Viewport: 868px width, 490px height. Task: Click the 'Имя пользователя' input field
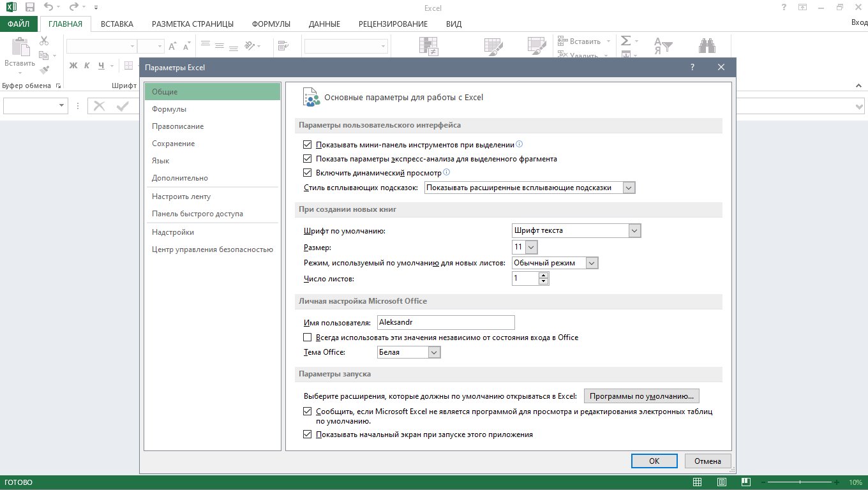(x=445, y=322)
